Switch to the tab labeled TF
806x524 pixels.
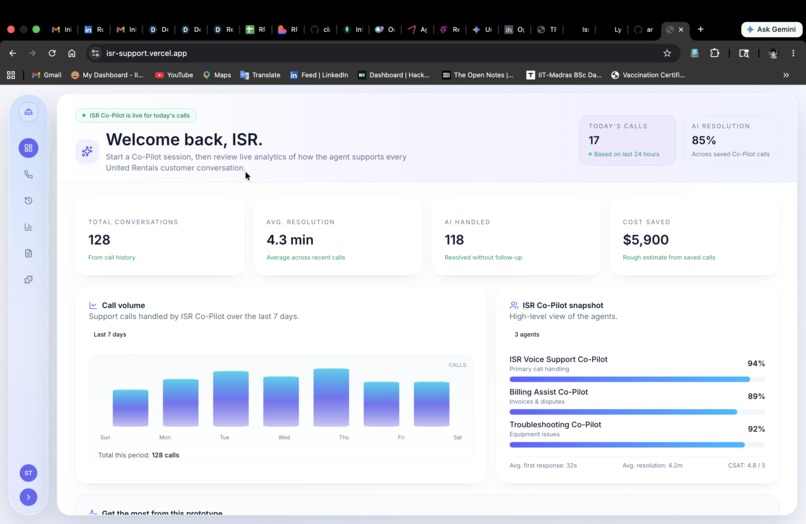click(x=547, y=29)
